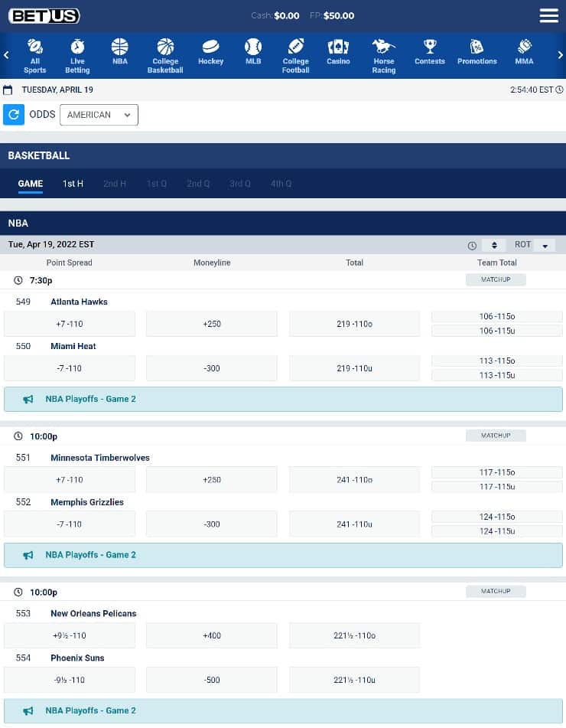This screenshot has width=566, height=728.
Task: Switch to the 1st Q tab
Action: pos(156,184)
